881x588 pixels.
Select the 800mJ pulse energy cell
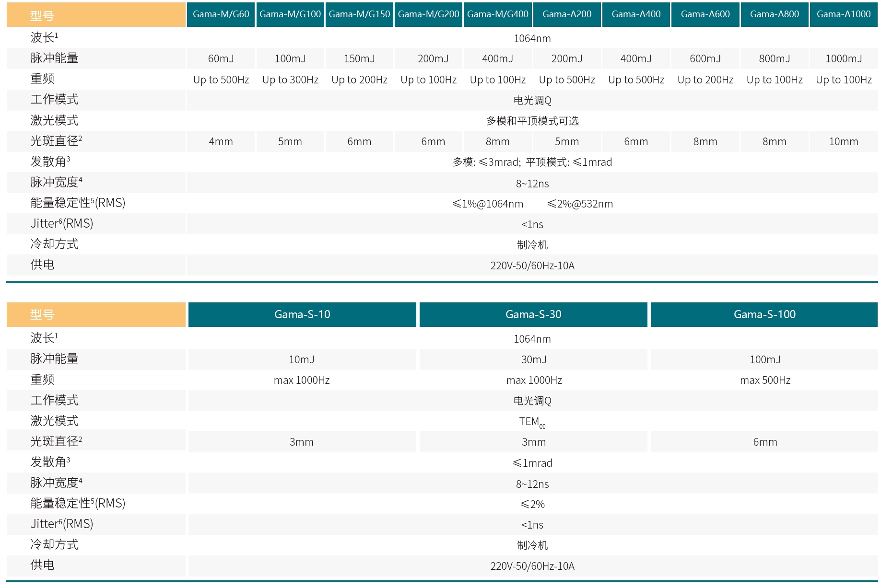click(775, 58)
